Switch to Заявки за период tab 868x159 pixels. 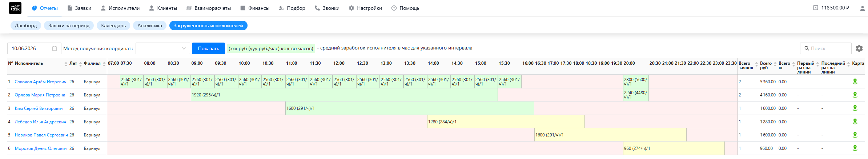point(69,25)
